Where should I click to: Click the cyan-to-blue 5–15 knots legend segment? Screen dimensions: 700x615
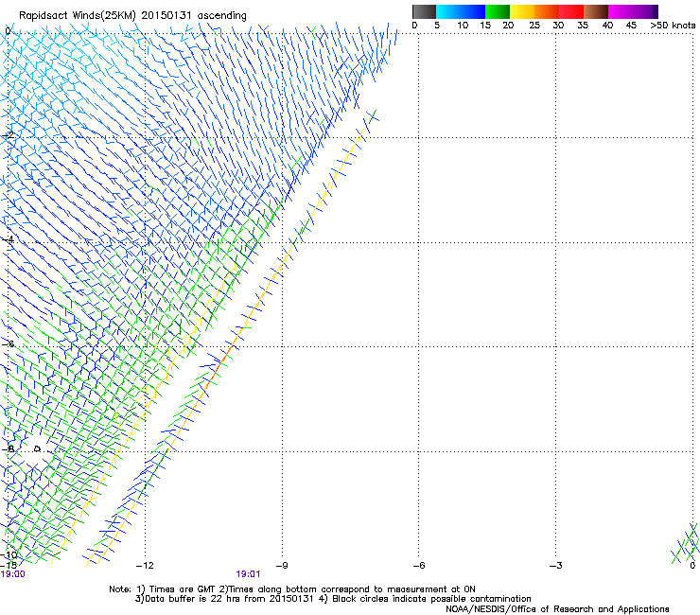click(461, 11)
